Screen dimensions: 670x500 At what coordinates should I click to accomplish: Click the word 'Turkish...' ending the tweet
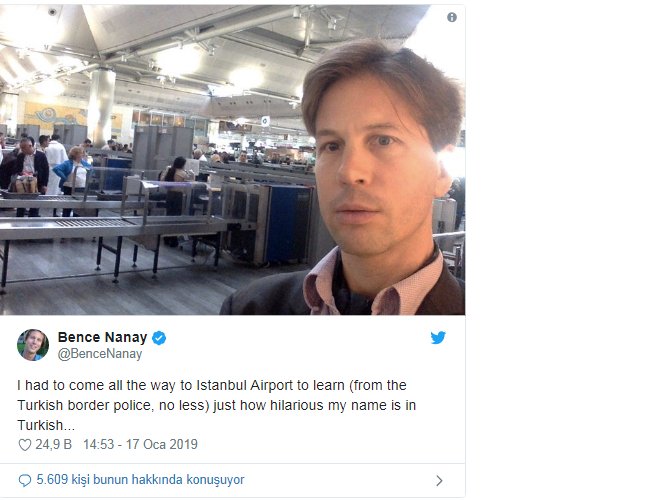pyautogui.click(x=46, y=425)
